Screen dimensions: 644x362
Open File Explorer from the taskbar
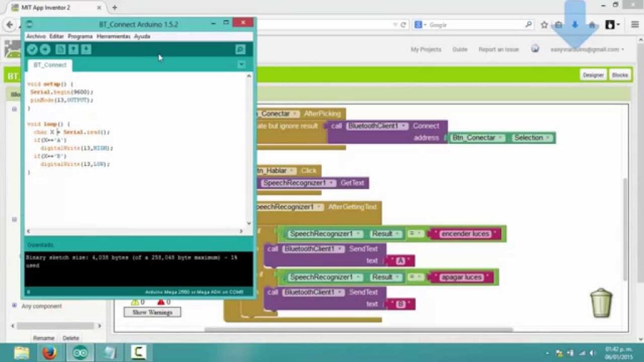tap(21, 353)
